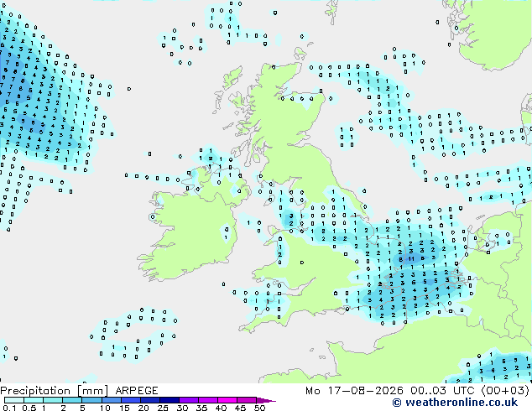Screen dimensions: 532x411
Task: Click the '11' precipitation value over England
Action: tap(411, 259)
